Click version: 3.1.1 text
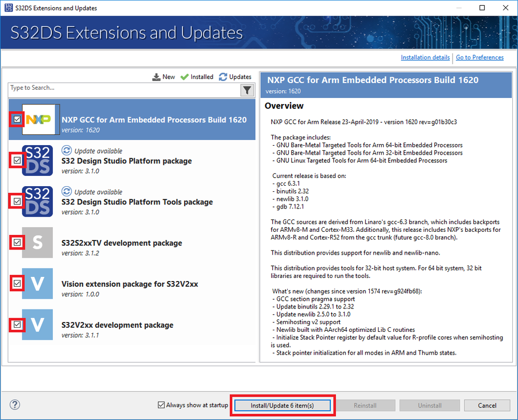This screenshot has width=518, height=420. coord(80,335)
